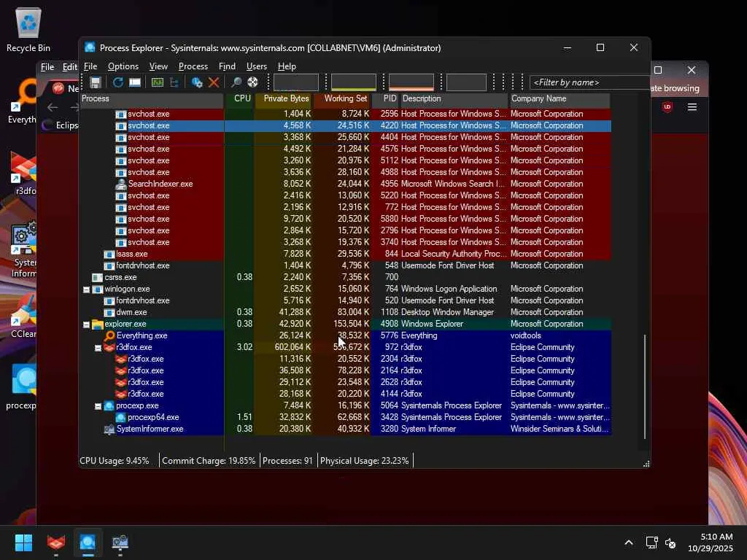Sort by the Description column header

454,98
